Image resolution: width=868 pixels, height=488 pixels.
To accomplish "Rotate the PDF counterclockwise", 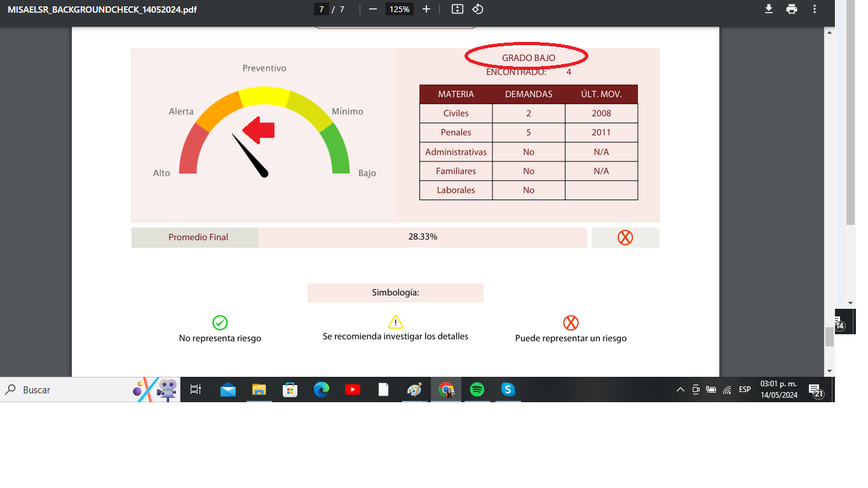I will [x=478, y=9].
